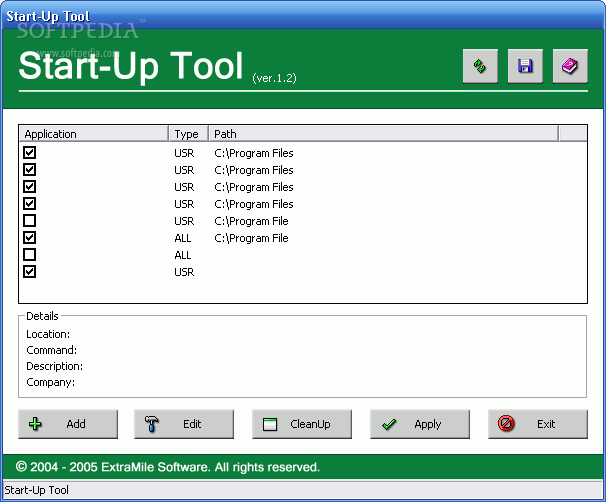Click the Start-Up Tool status bar text
Screen dimensions: 606x502
[x=37, y=490]
